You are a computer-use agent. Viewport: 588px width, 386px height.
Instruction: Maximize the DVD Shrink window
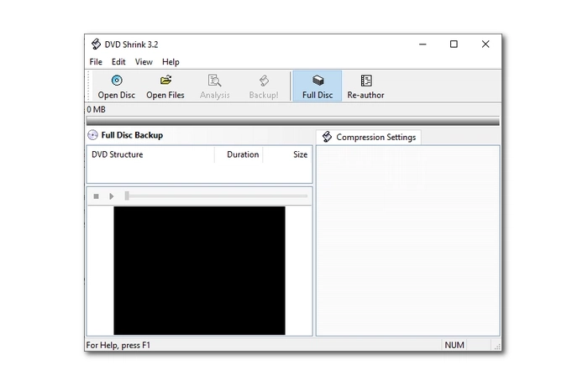[x=454, y=44]
